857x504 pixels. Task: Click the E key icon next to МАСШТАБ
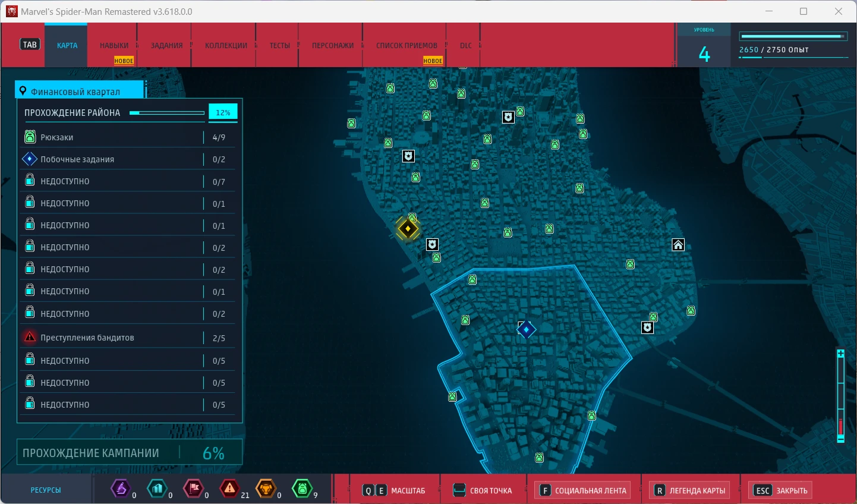[x=381, y=490]
